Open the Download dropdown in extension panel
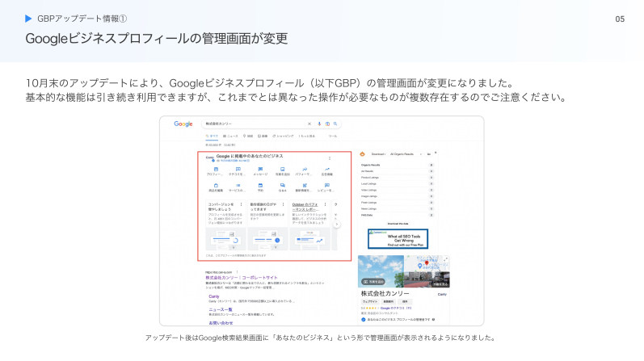The image size is (644, 361). pos(378,154)
